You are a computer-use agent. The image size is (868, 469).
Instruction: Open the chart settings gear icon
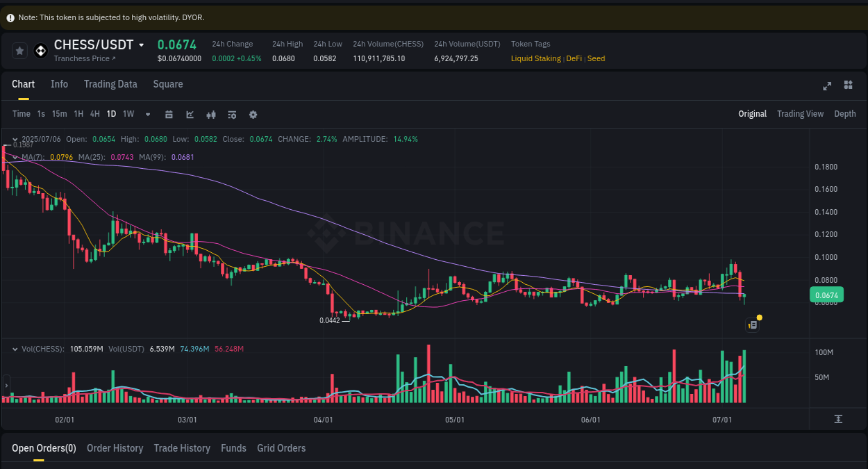tap(253, 114)
